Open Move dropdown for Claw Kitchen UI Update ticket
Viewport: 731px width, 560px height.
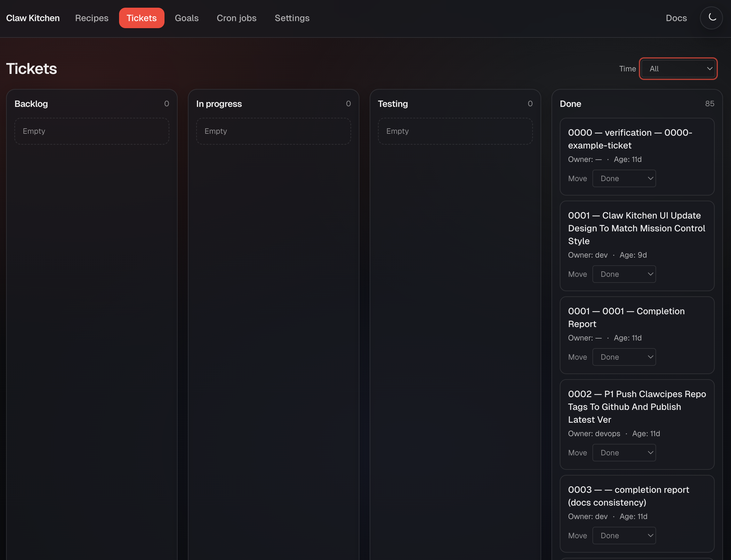click(624, 274)
